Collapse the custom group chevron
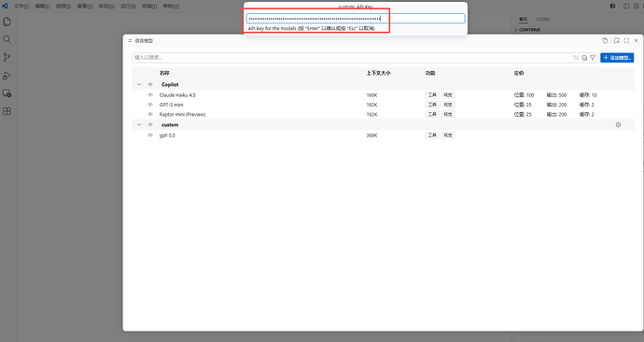Viewport: 644px width, 342px height. click(x=139, y=124)
